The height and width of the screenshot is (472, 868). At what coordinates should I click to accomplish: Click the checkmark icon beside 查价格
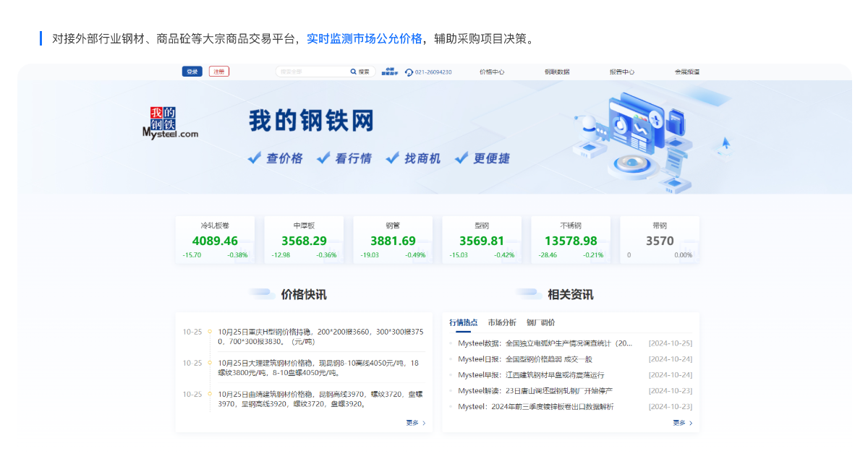click(x=254, y=158)
